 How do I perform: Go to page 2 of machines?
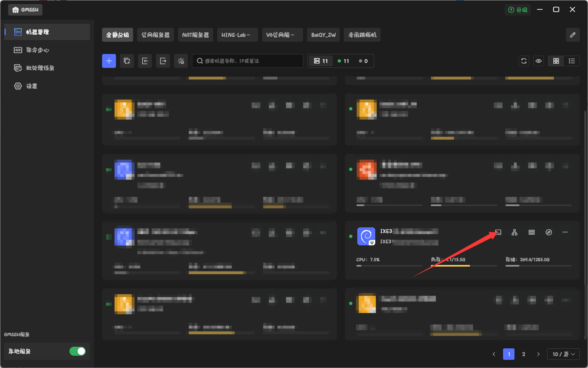coord(523,354)
